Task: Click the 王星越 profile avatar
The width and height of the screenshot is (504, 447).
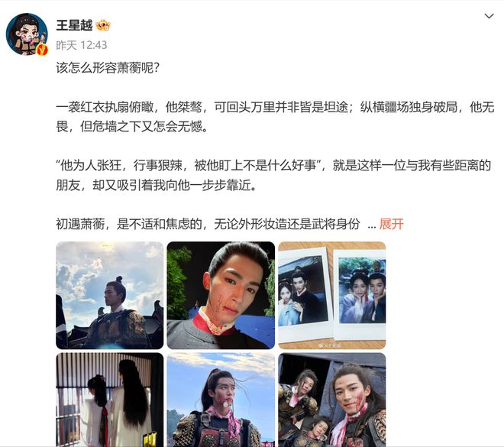Action: pyautogui.click(x=27, y=34)
